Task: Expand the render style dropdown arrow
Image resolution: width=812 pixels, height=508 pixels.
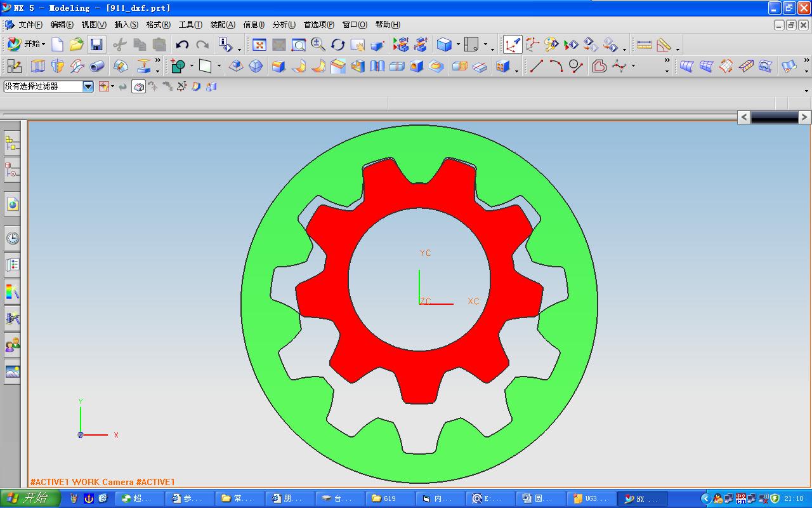Action: pos(457,45)
